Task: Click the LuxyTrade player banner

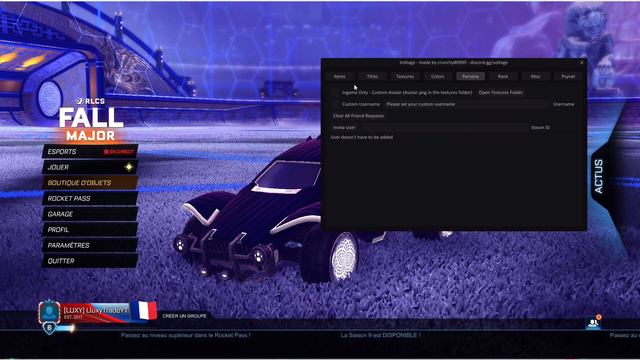Action: click(x=96, y=313)
